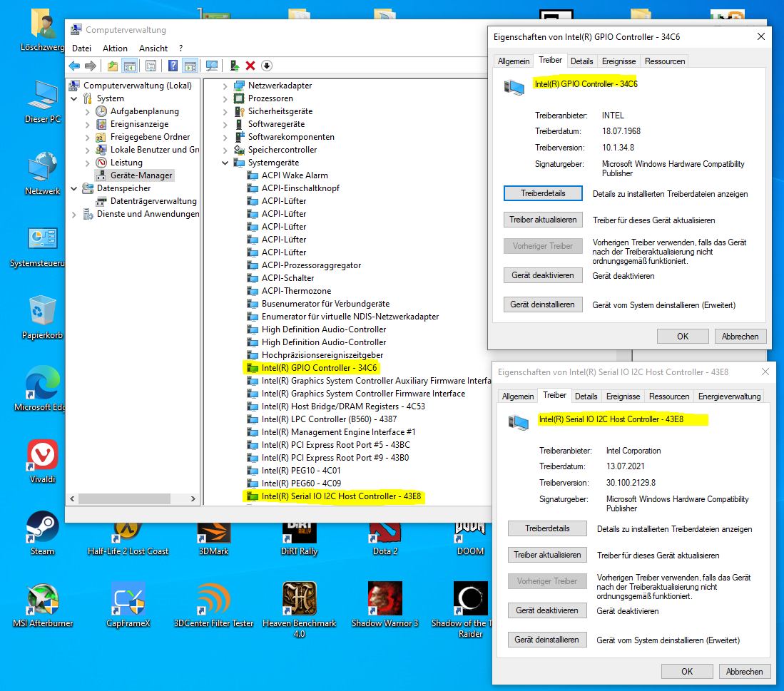This screenshot has width=784, height=691.
Task: Open 3DCenter Filter Tester shortcut
Action: click(x=213, y=605)
